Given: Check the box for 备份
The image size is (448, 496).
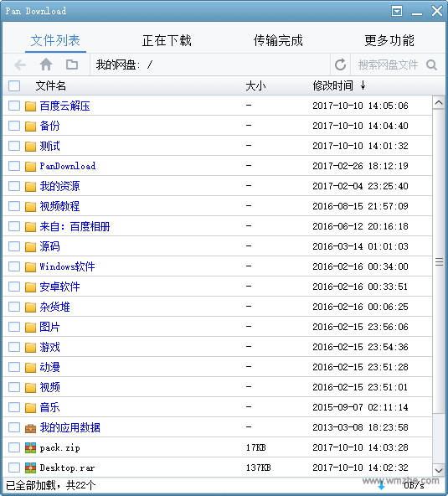Looking at the screenshot, I should pos(14,126).
